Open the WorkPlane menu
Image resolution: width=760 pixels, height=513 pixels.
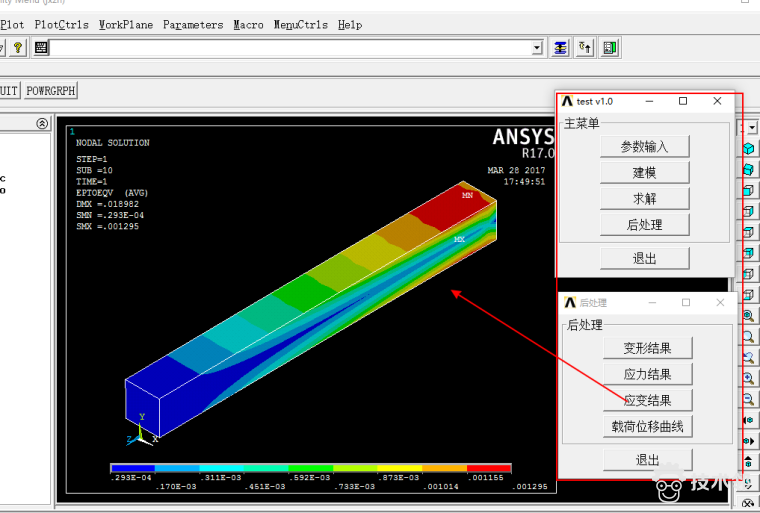[x=126, y=25]
